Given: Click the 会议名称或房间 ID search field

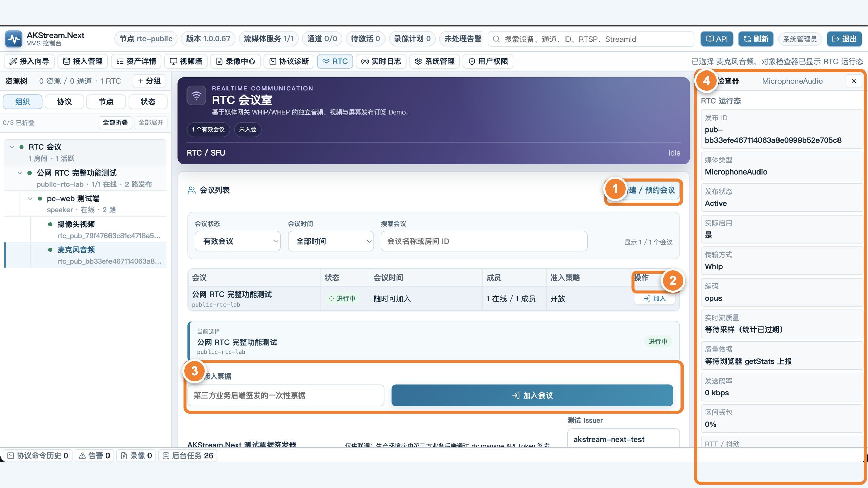Looking at the screenshot, I should [484, 241].
